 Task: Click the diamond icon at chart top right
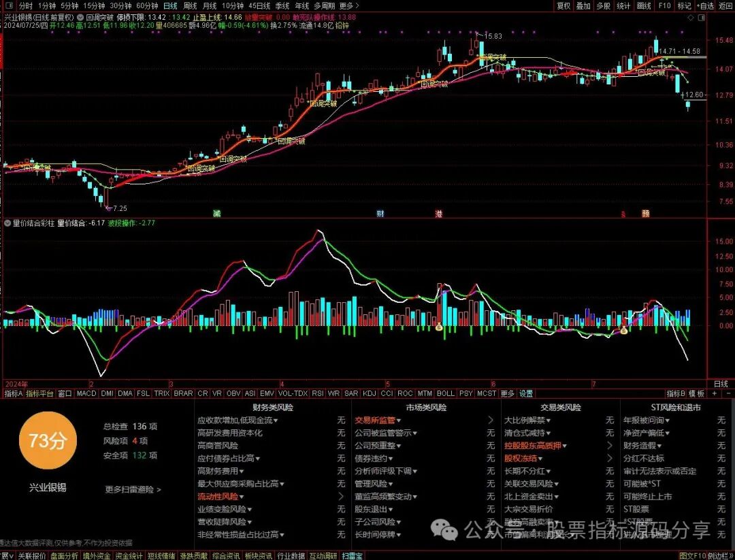[x=691, y=18]
